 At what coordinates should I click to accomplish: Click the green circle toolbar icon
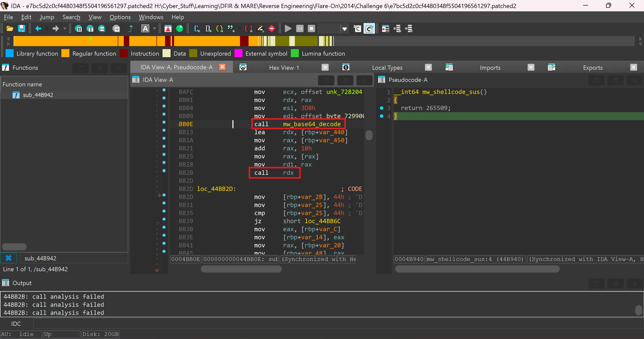click(x=180, y=29)
